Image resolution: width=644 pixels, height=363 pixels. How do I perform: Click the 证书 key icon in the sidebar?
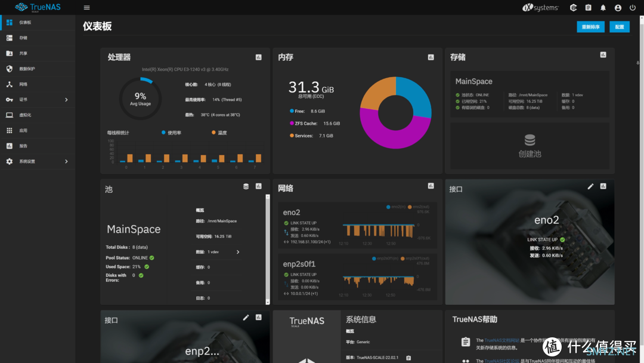pyautogui.click(x=10, y=100)
